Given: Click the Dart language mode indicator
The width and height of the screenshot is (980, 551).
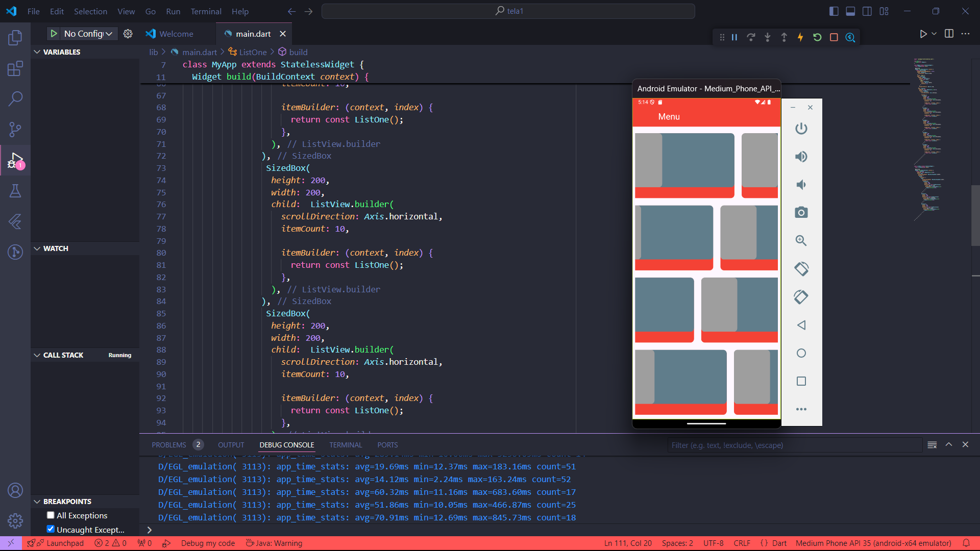Looking at the screenshot, I should [779, 543].
